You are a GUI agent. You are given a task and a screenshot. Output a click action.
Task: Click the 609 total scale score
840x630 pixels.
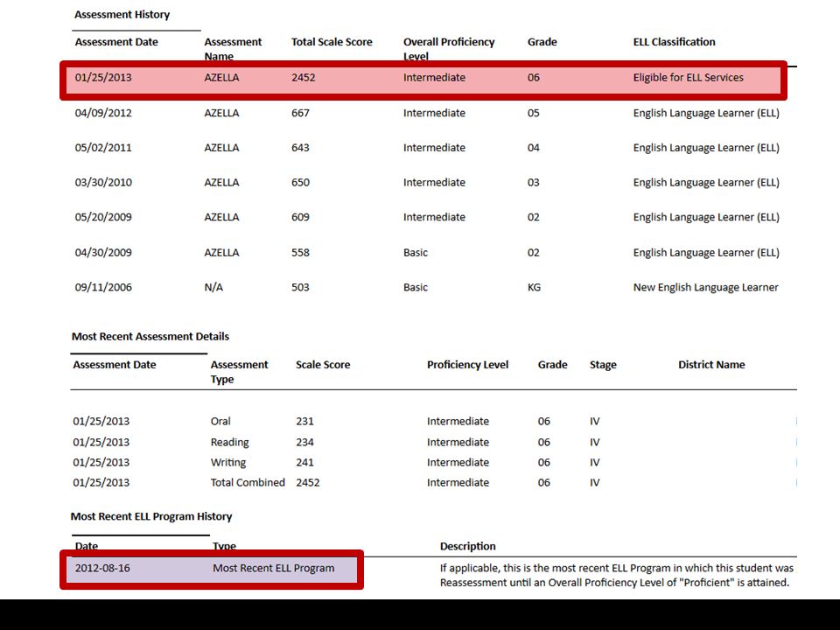tap(300, 218)
